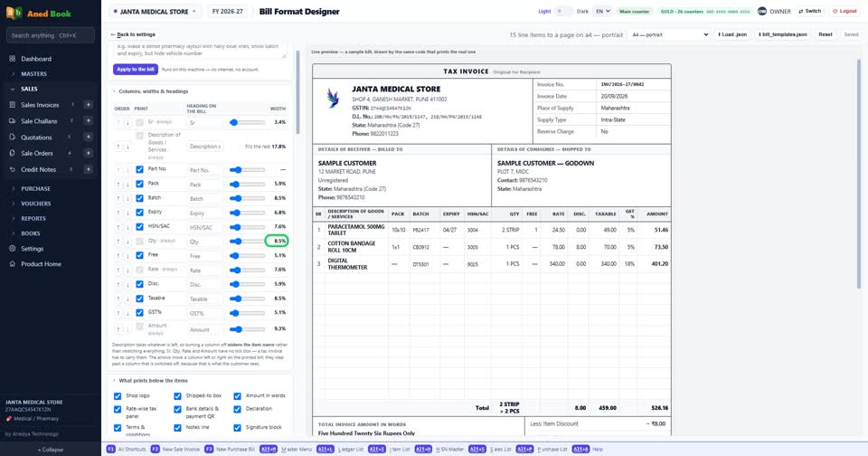Viewport: 868px width, 456px height.
Task: Click plus icon beside Sale Challans
Action: pos(88,121)
